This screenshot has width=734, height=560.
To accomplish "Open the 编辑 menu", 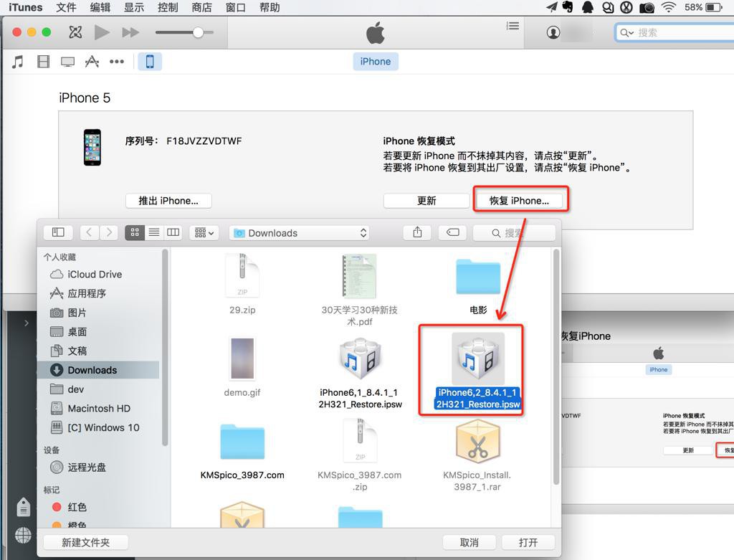I will pyautogui.click(x=100, y=7).
